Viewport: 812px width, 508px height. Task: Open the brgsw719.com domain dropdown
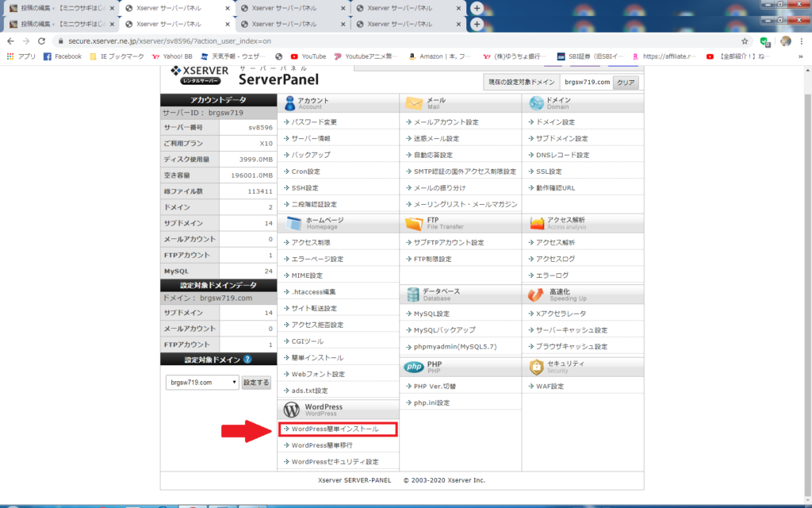[202, 382]
